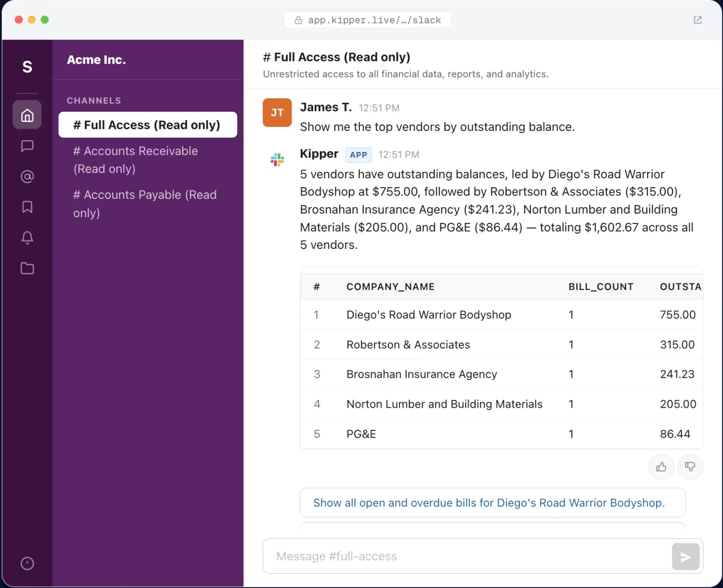Click the open in new window icon
Screen dimensions: 723x588
698,20
